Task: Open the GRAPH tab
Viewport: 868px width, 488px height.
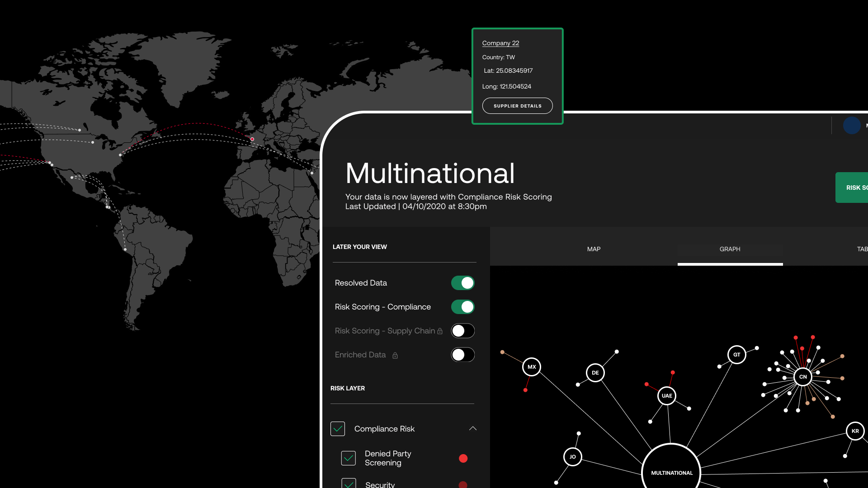Action: 730,249
